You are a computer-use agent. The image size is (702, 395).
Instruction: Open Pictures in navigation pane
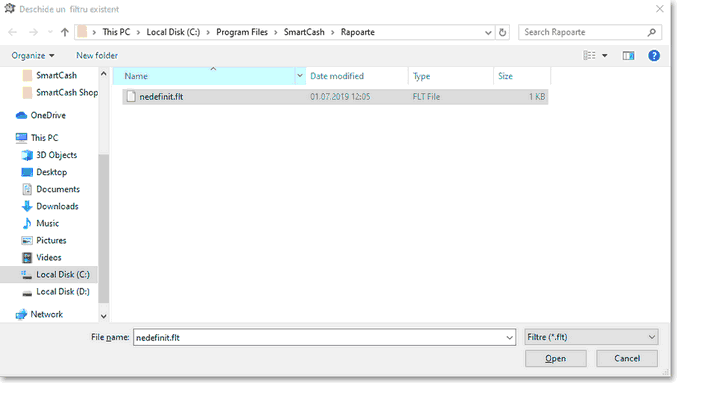44,240
